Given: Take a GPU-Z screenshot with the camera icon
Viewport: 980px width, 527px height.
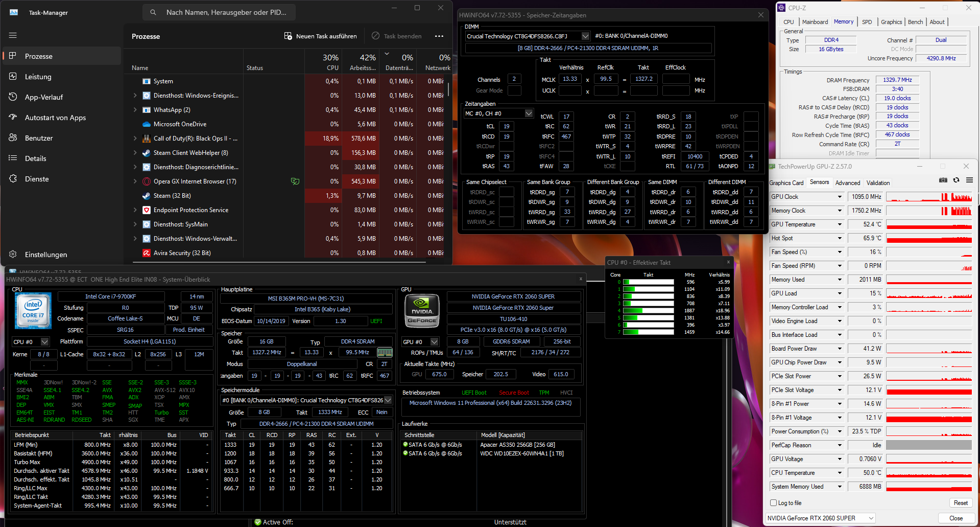Looking at the screenshot, I should click(x=943, y=180).
